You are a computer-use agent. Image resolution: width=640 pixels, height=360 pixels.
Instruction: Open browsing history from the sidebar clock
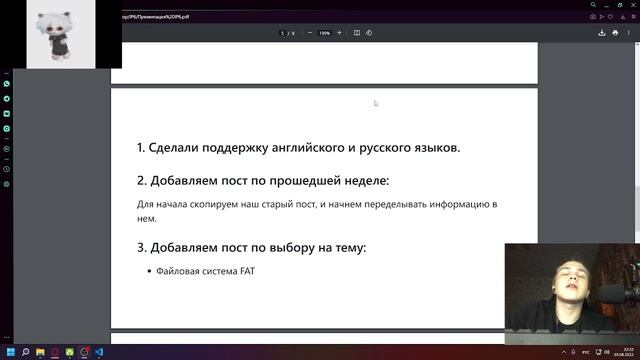pyautogui.click(x=7, y=169)
